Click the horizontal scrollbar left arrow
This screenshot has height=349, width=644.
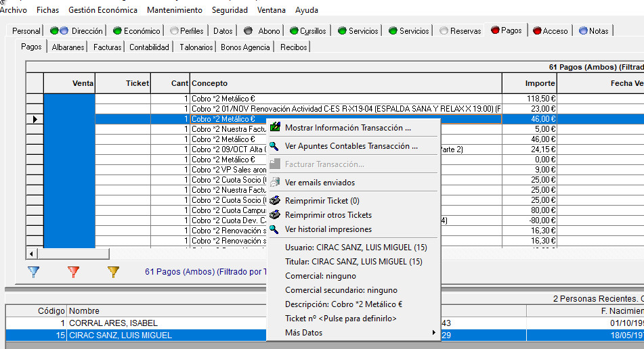(x=32, y=254)
